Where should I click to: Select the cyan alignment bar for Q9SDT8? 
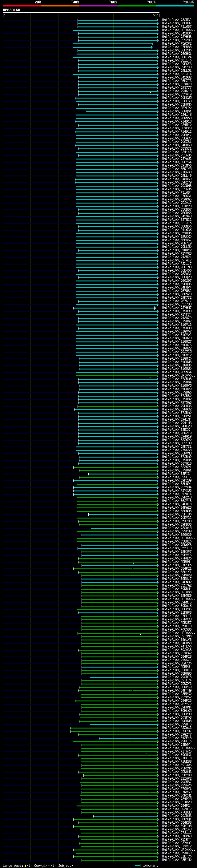[x=124, y=676]
